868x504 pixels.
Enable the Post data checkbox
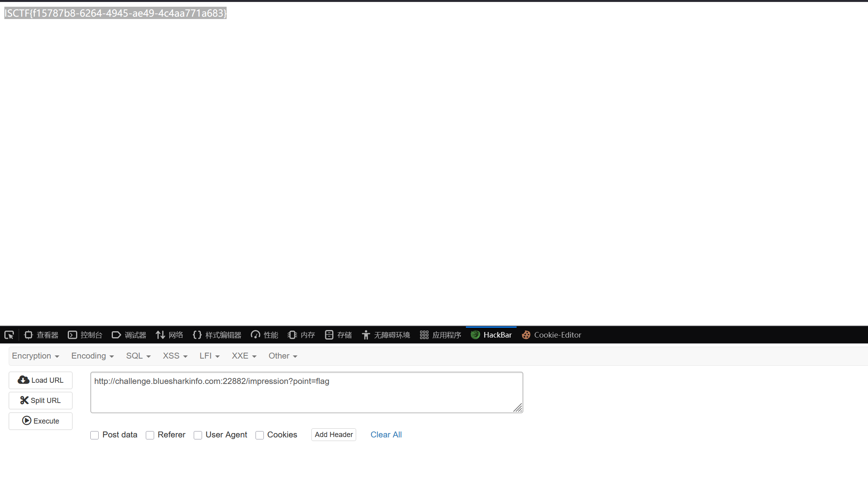click(x=95, y=435)
